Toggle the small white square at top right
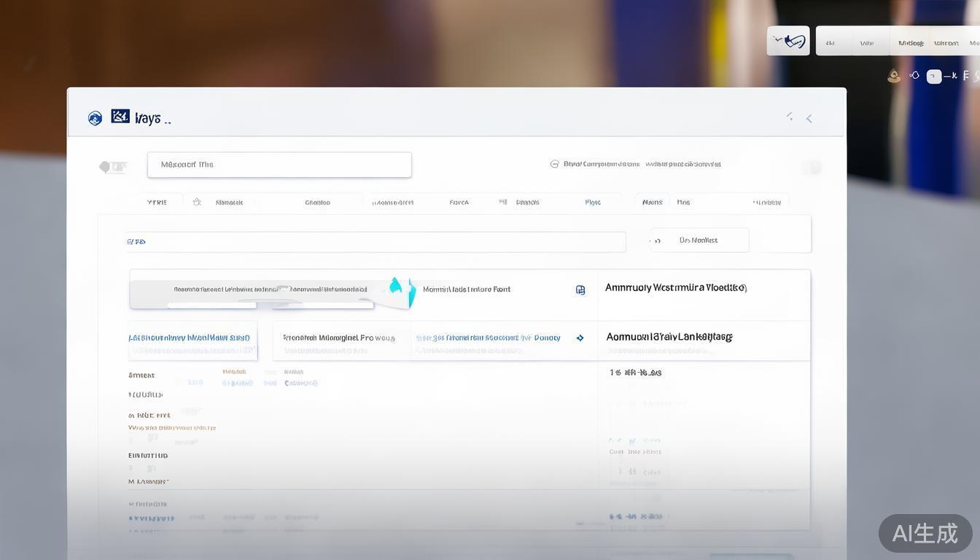 [x=933, y=76]
